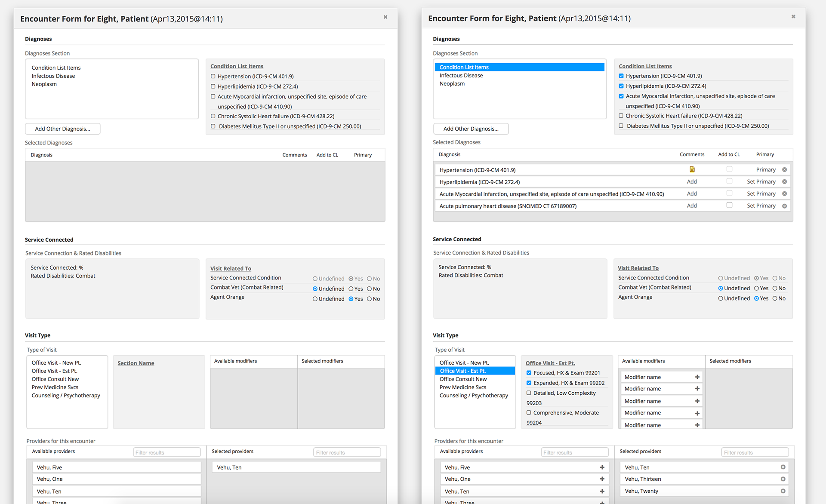Remove Hyperlipidemia from selected diagnoses
The width and height of the screenshot is (826, 504).
784,182
